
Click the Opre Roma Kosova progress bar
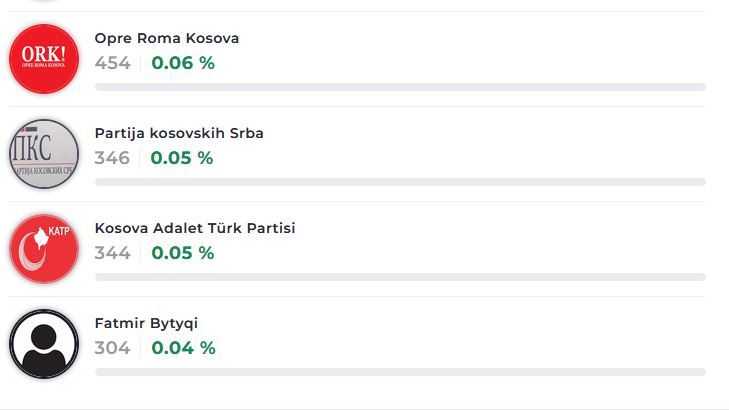[x=400, y=87]
